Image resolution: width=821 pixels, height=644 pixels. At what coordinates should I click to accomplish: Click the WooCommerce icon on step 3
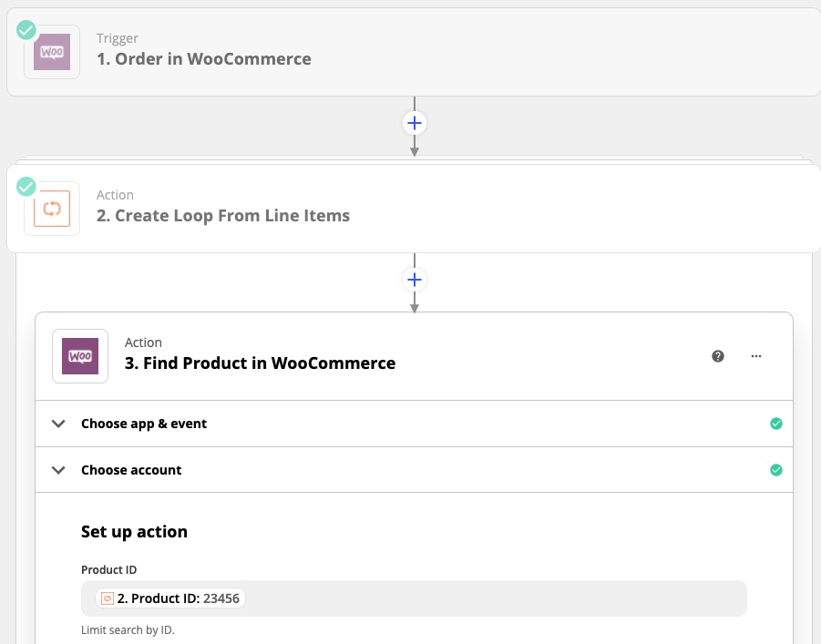[x=80, y=356]
